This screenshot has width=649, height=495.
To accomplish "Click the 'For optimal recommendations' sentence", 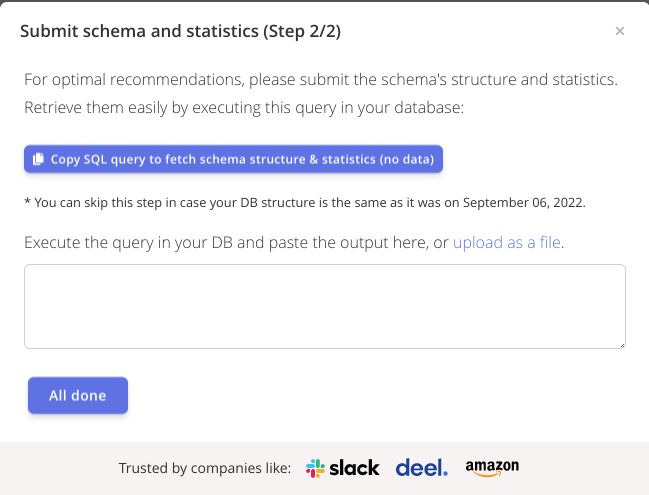I will 320,79.
